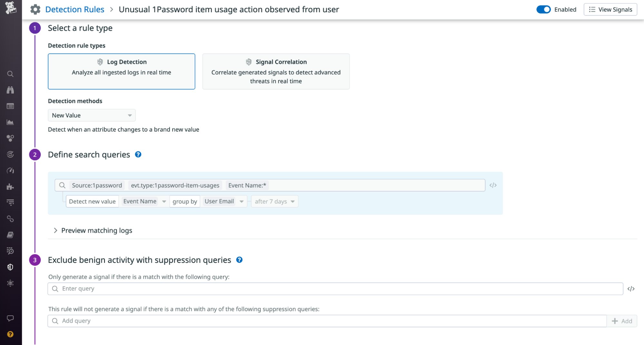Select the Log Detection rule type
The height and width of the screenshot is (345, 644).
click(x=121, y=71)
